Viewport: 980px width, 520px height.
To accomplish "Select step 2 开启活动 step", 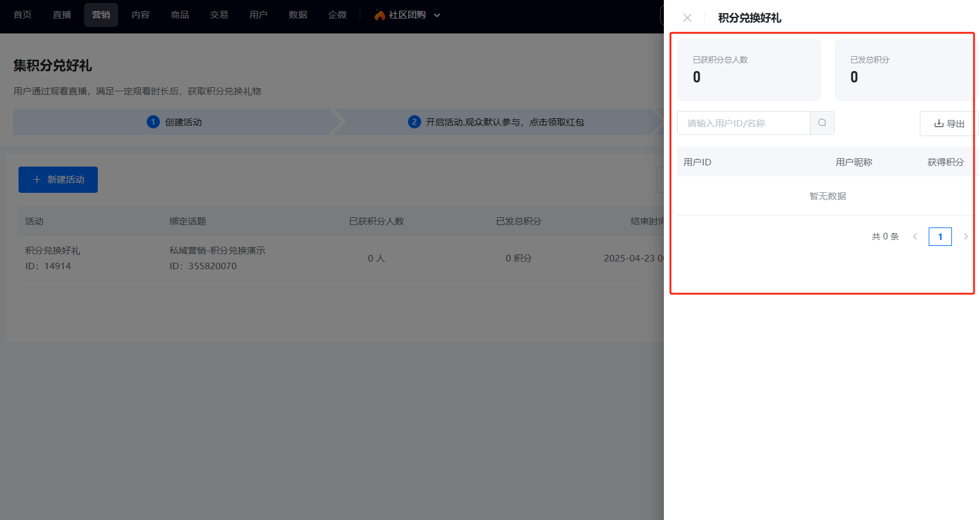I will (496, 122).
